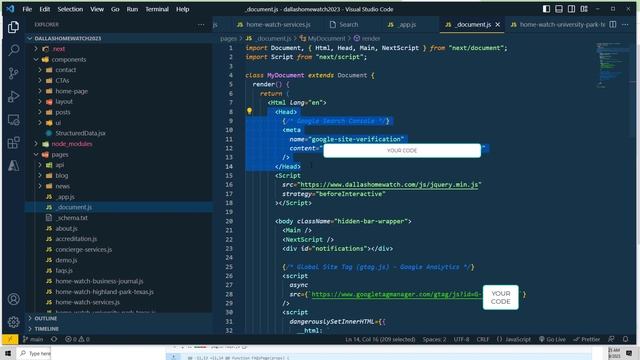The image size is (640, 360).
Task: Expand the node_modules folder
Action: pyautogui.click(x=36, y=144)
